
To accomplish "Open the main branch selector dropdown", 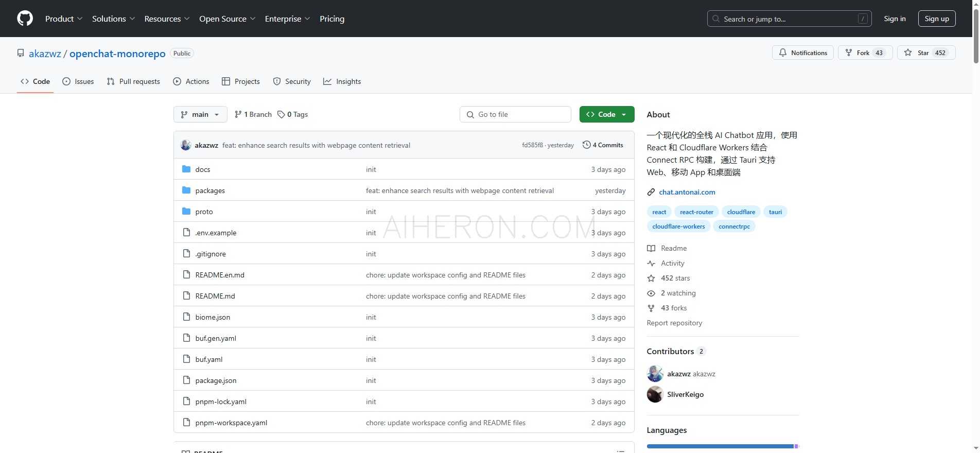I will [200, 114].
